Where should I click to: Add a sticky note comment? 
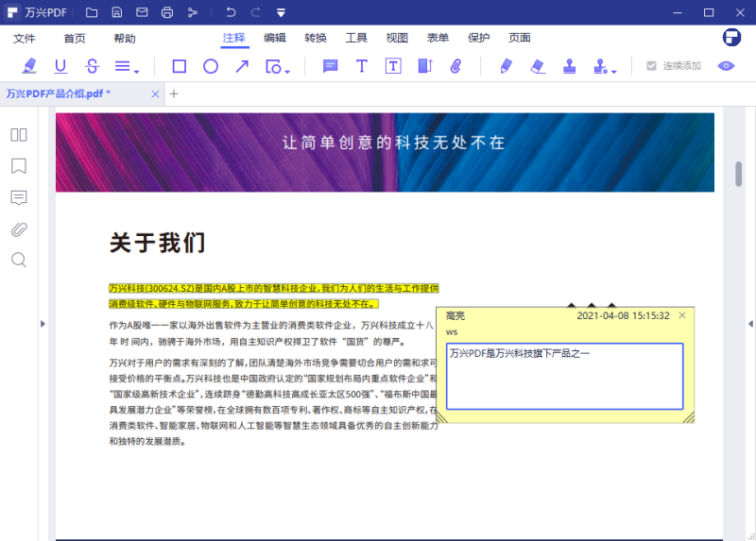coord(330,66)
